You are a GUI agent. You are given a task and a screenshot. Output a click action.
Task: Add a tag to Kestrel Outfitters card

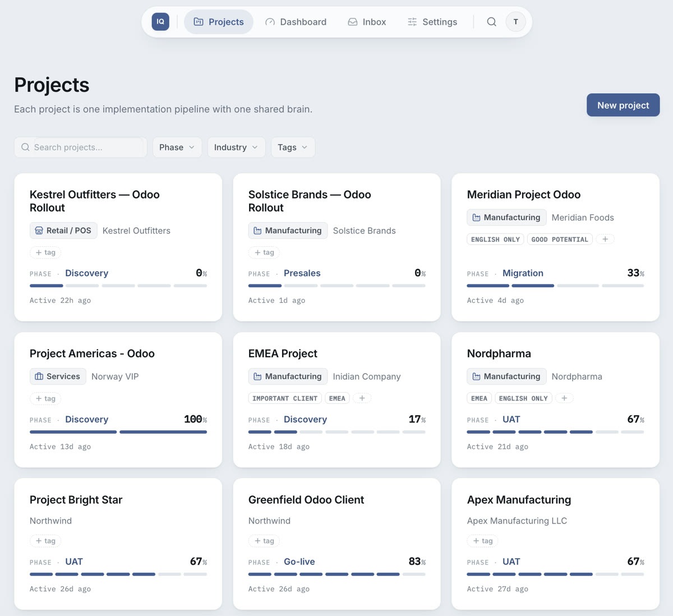click(x=45, y=252)
